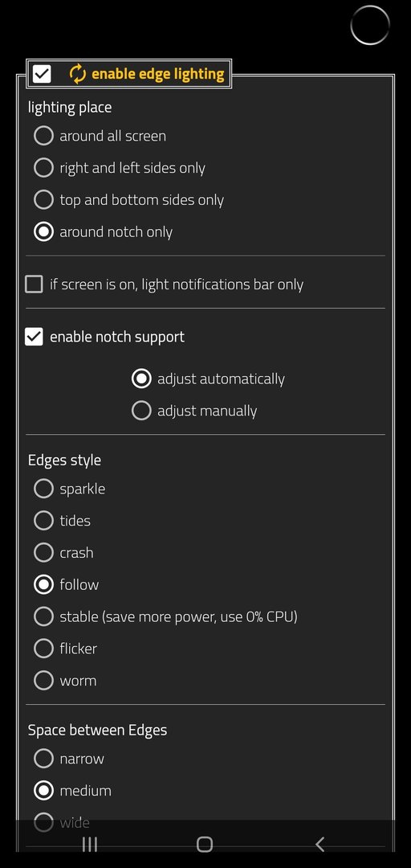Tap the Android recent apps icon

pyautogui.click(x=90, y=844)
